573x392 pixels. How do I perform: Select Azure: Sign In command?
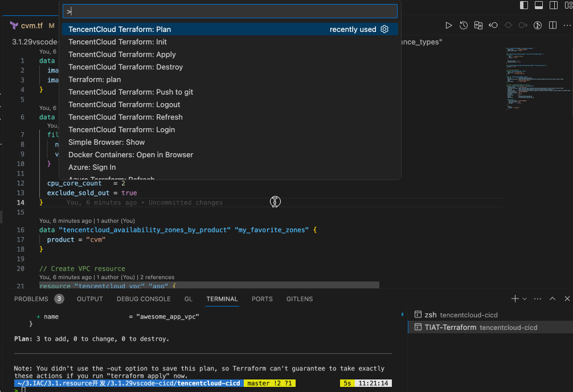coord(230,167)
